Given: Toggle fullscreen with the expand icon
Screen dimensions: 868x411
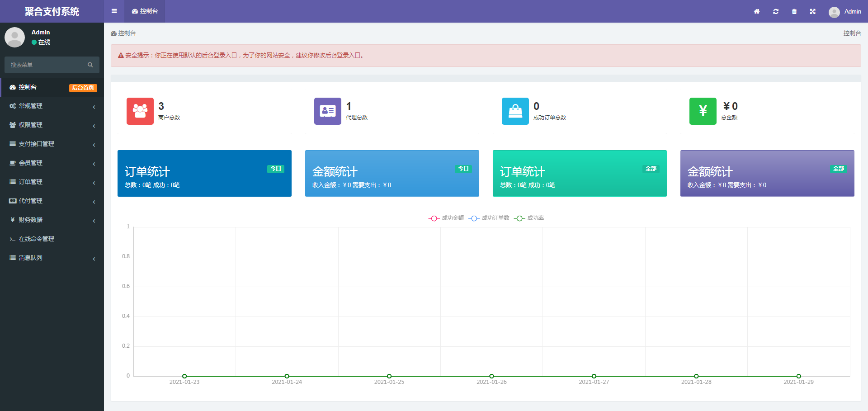Looking at the screenshot, I should pyautogui.click(x=812, y=11).
